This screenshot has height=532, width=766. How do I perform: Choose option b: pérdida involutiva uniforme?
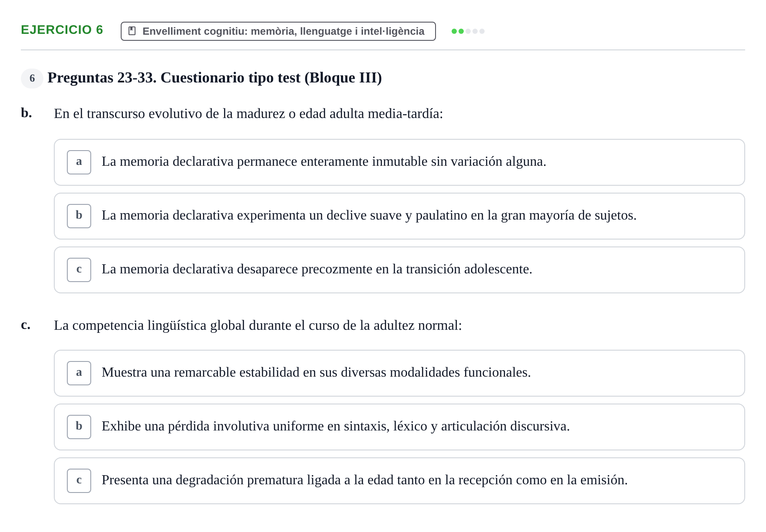(399, 427)
